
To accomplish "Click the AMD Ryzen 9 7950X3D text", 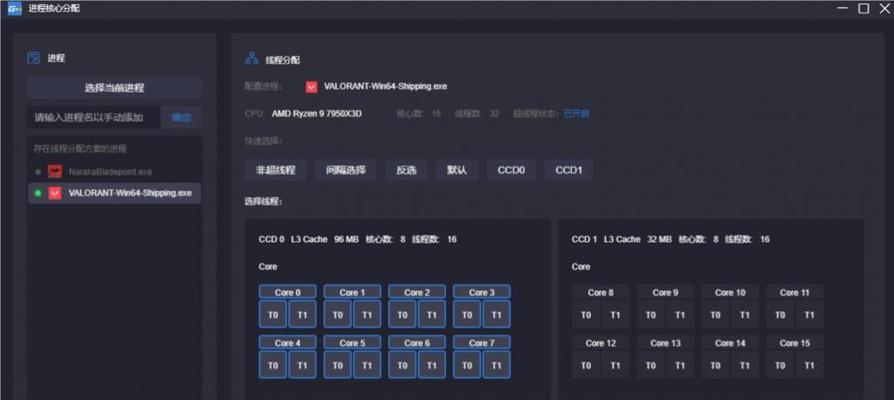I will point(316,113).
